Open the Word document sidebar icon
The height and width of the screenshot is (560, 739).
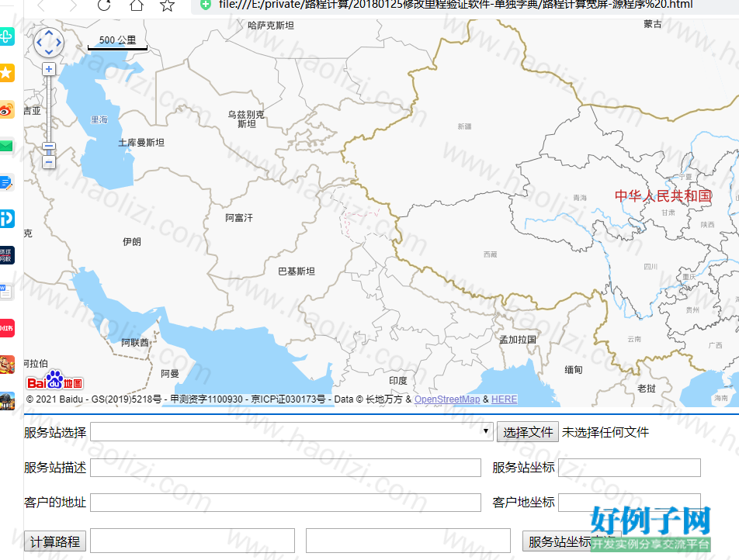click(x=6, y=292)
